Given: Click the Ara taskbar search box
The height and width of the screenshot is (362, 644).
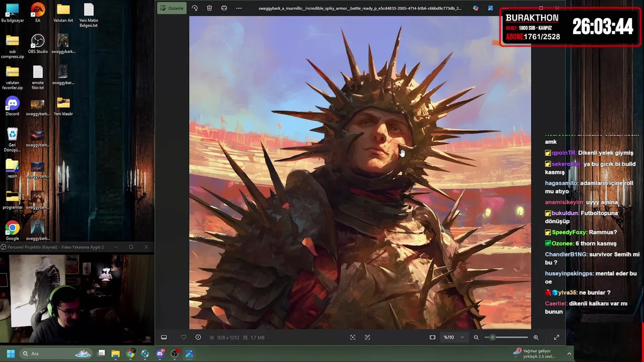Looking at the screenshot, I should click(x=57, y=353).
